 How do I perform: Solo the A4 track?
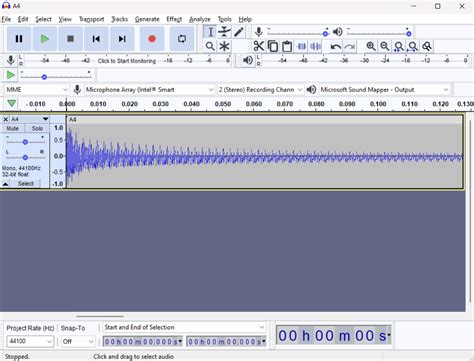37,128
